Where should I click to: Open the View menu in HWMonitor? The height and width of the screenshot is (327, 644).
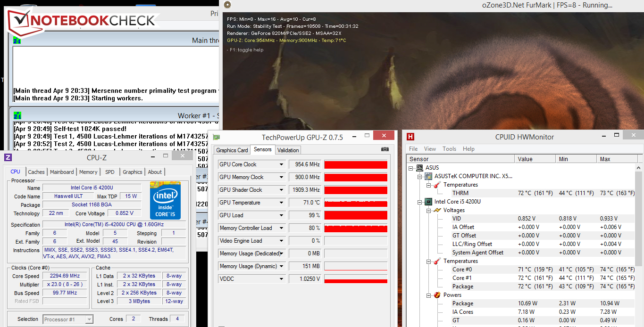pyautogui.click(x=430, y=149)
